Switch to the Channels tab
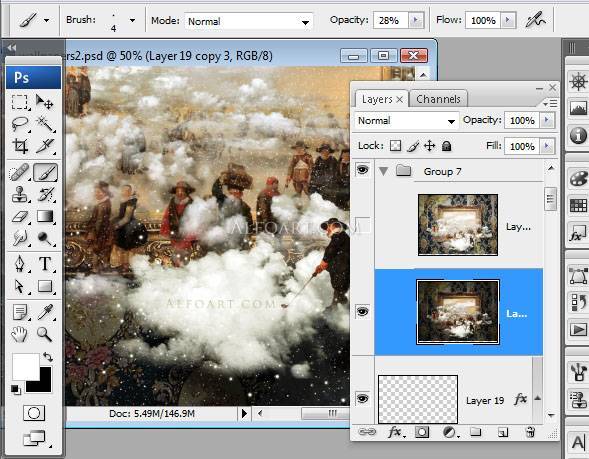The image size is (589, 459). tap(438, 99)
